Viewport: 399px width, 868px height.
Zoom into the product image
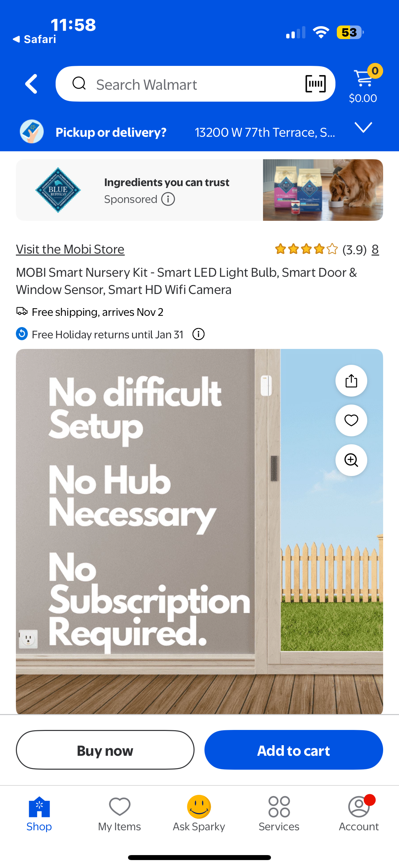click(351, 460)
